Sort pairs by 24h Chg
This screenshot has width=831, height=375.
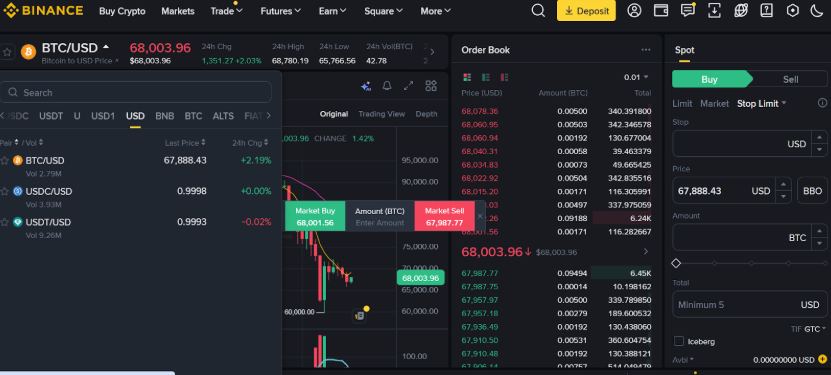[251, 142]
